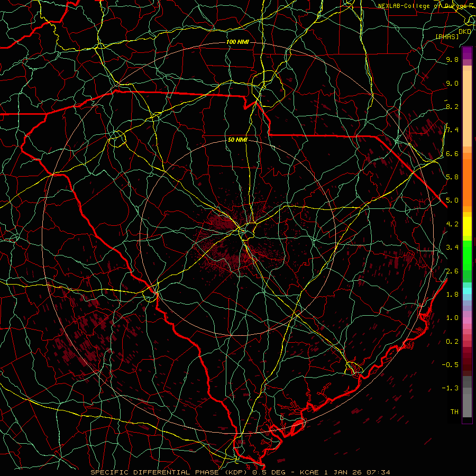Select the NEXLAB-College of DuPage credit text
Viewport: 476px width, 476px height.
pos(426,6)
